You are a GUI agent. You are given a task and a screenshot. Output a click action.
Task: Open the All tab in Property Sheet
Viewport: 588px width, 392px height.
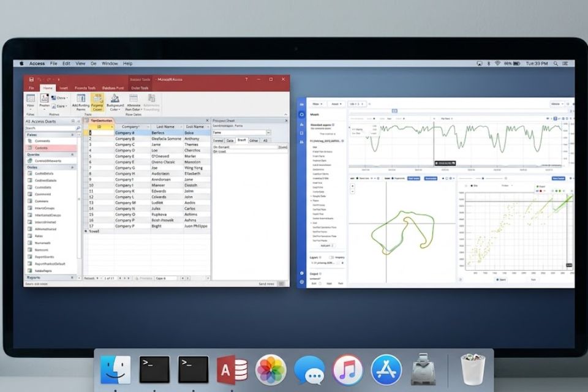pos(265,141)
